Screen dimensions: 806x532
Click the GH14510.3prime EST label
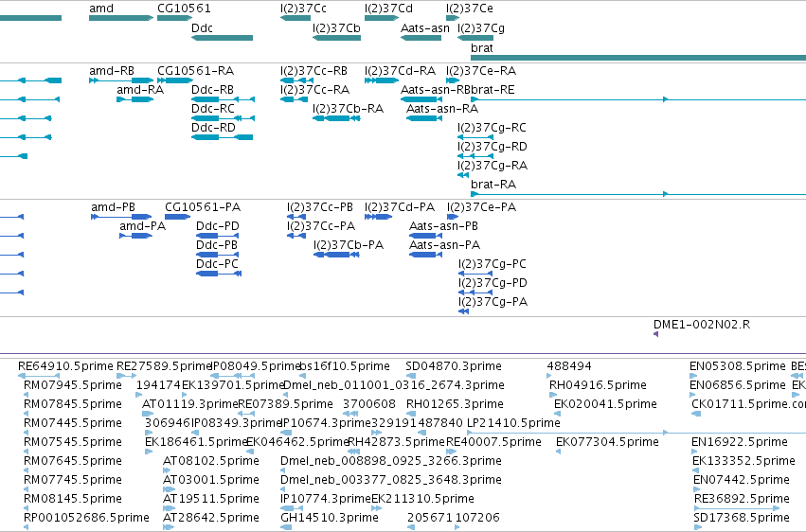point(330,518)
